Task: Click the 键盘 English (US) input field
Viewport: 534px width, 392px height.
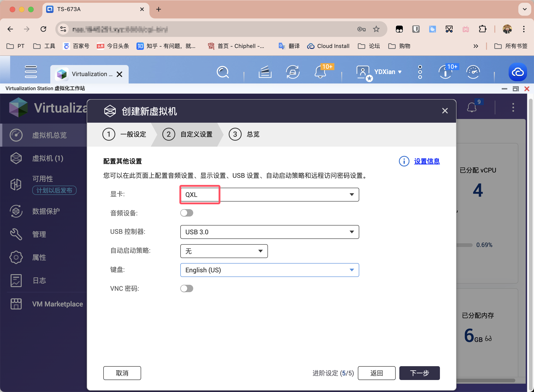Action: tap(270, 270)
